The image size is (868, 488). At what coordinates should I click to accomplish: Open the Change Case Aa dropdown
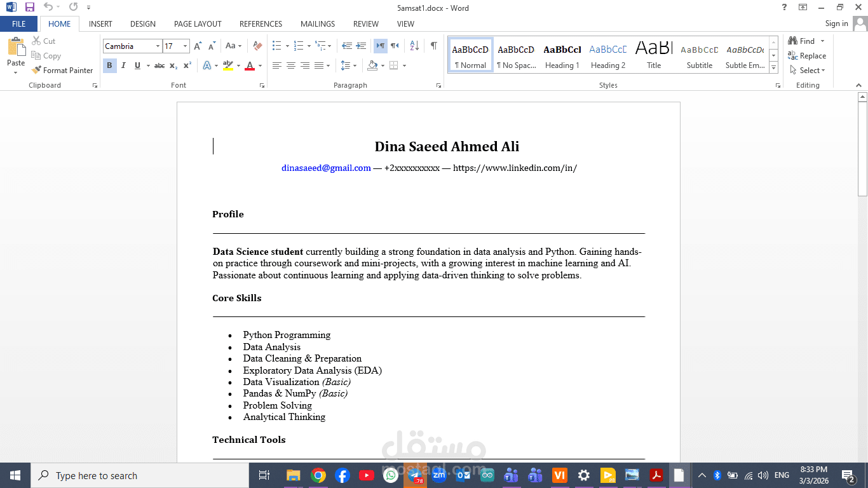(x=234, y=46)
